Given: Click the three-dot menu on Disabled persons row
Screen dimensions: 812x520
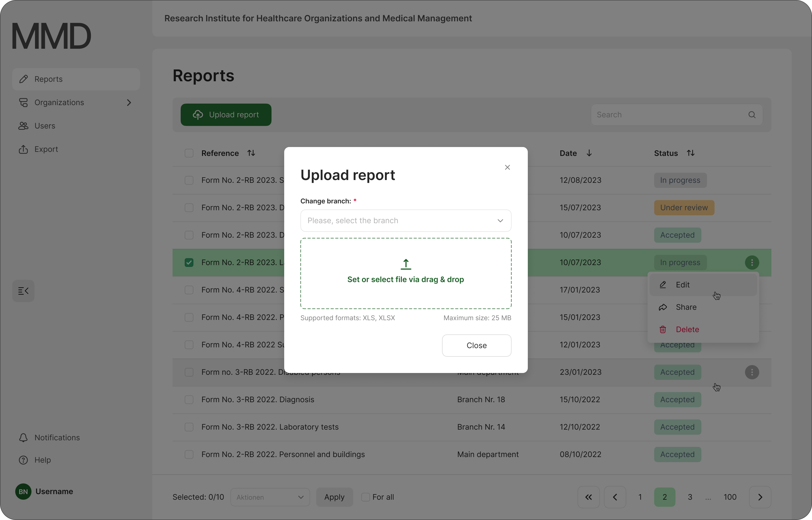Looking at the screenshot, I should click(752, 372).
